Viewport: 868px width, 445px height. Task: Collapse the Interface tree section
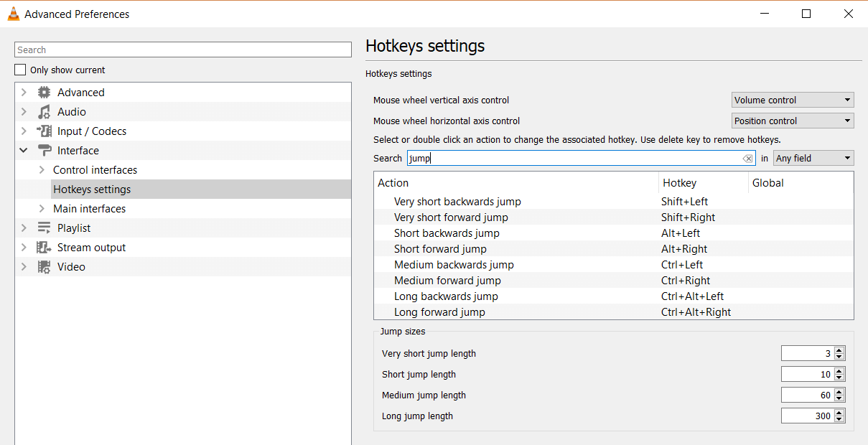click(24, 151)
